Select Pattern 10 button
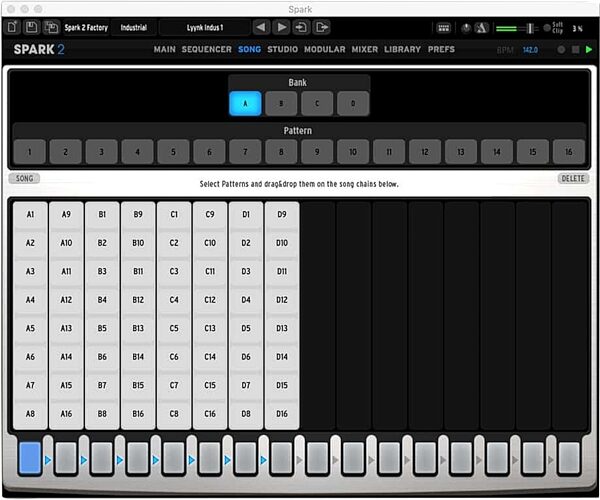Viewport: 600px width, 500px height. [x=353, y=152]
